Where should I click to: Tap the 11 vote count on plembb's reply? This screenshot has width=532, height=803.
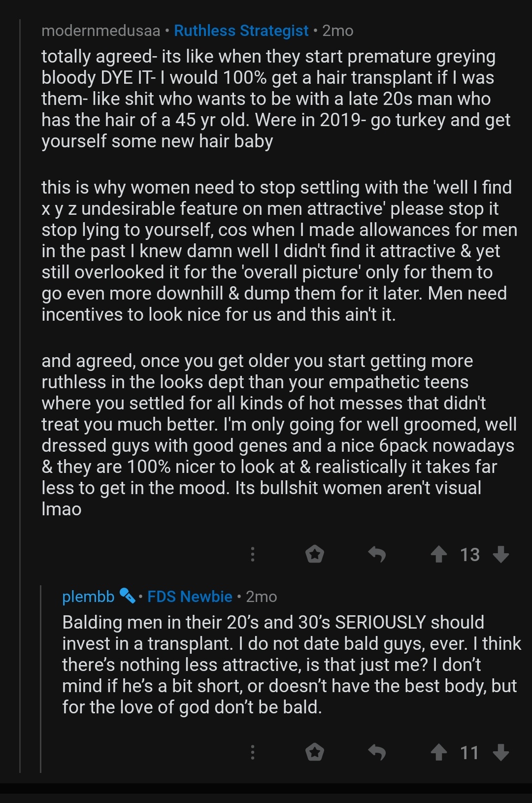(x=469, y=753)
